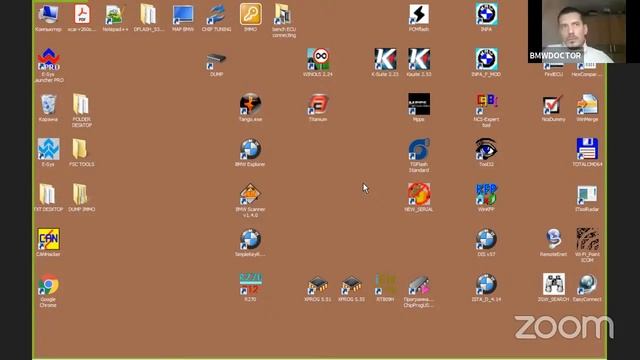The image size is (640, 360).
Task: Launch ISTA_D_4.14 shortcut
Action: pos(486,284)
